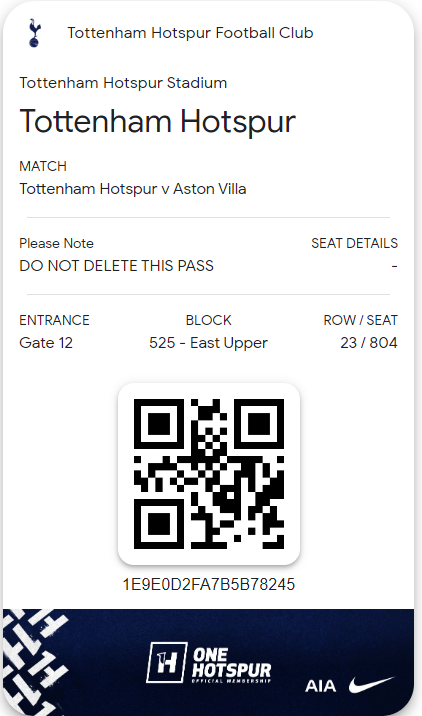Click the Nike swoosh logo
Image resolution: width=422 pixels, height=716 pixels.
click(371, 684)
